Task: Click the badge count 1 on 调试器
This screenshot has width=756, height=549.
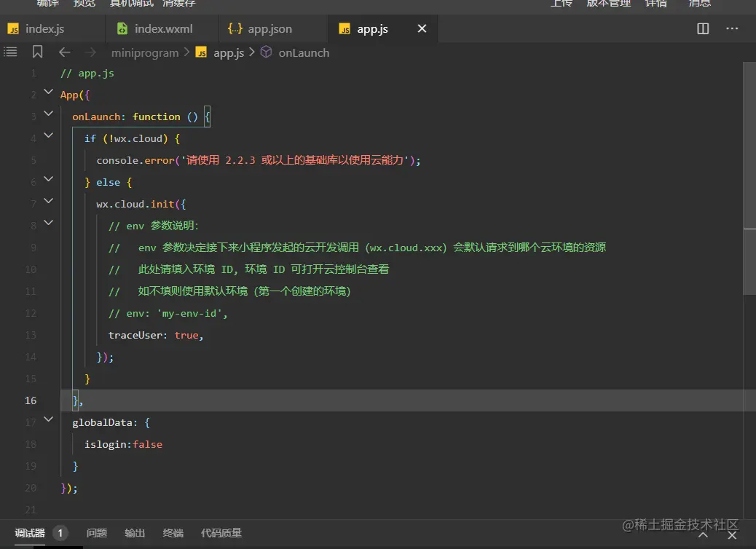Action: pyautogui.click(x=60, y=533)
